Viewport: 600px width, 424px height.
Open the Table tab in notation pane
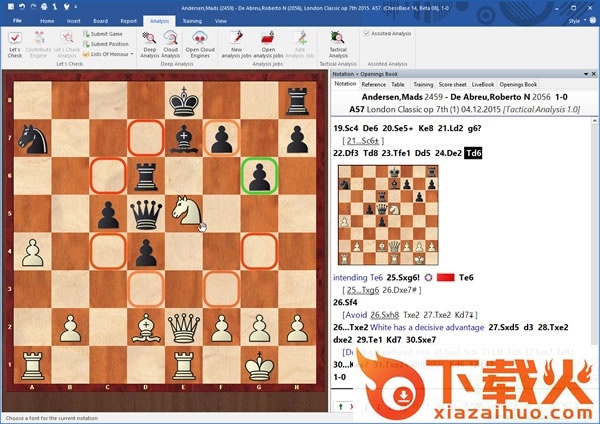click(398, 84)
